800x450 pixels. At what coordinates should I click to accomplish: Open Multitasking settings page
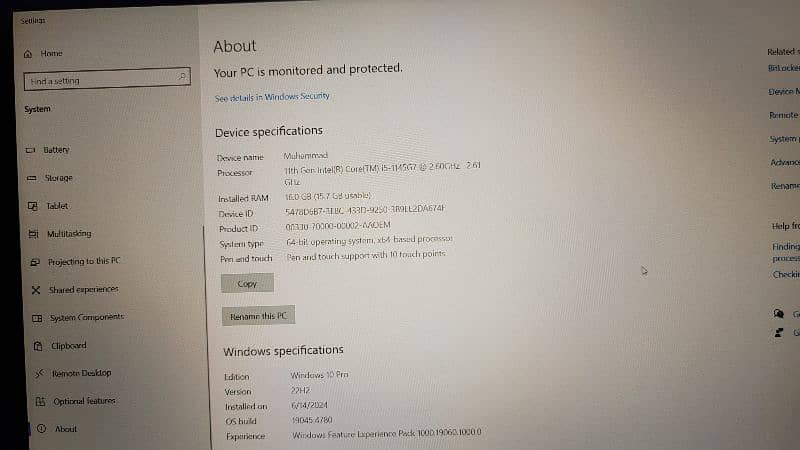tap(68, 234)
